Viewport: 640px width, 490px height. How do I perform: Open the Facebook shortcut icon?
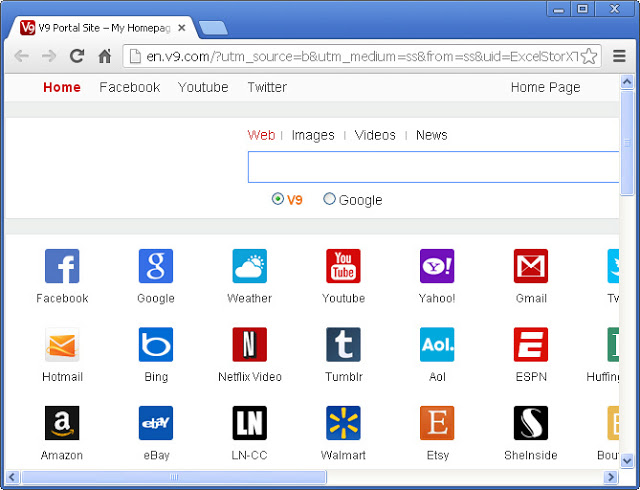(x=62, y=266)
